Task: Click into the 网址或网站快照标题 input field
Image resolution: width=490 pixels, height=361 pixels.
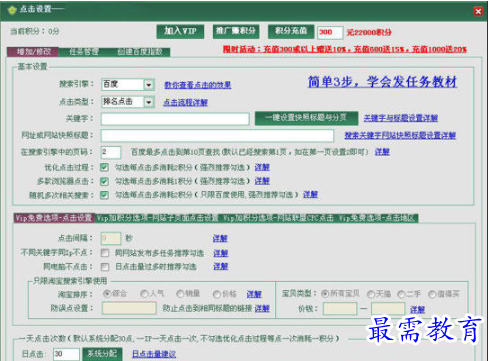Action: pyautogui.click(x=217, y=135)
